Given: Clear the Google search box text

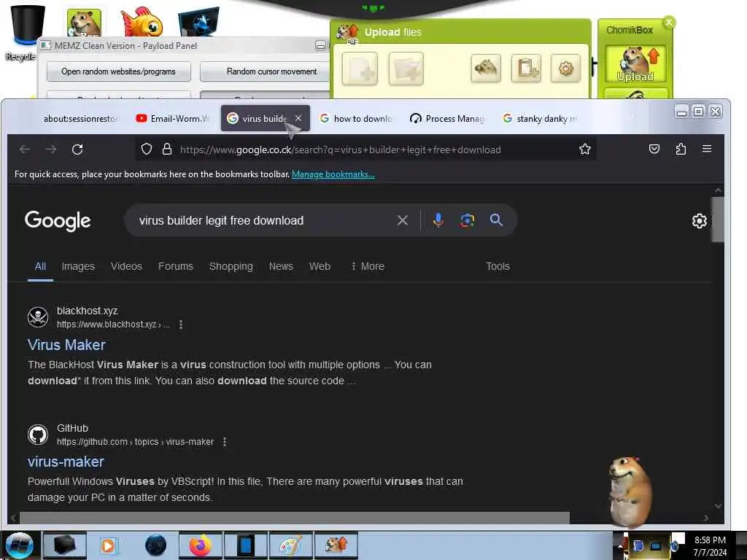Looking at the screenshot, I should [403, 220].
